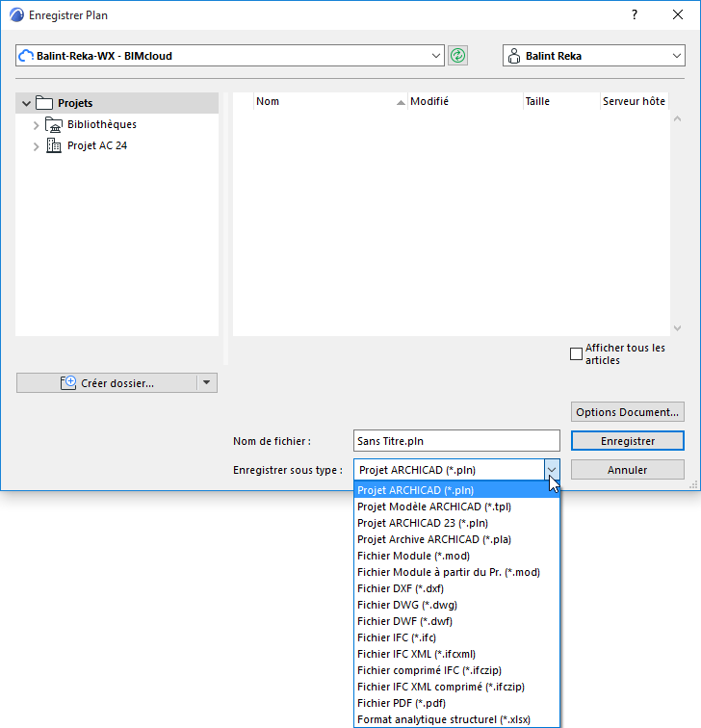Expand the Bibliothèques tree node
Viewport: 701px width, 728px height.
[x=36, y=125]
